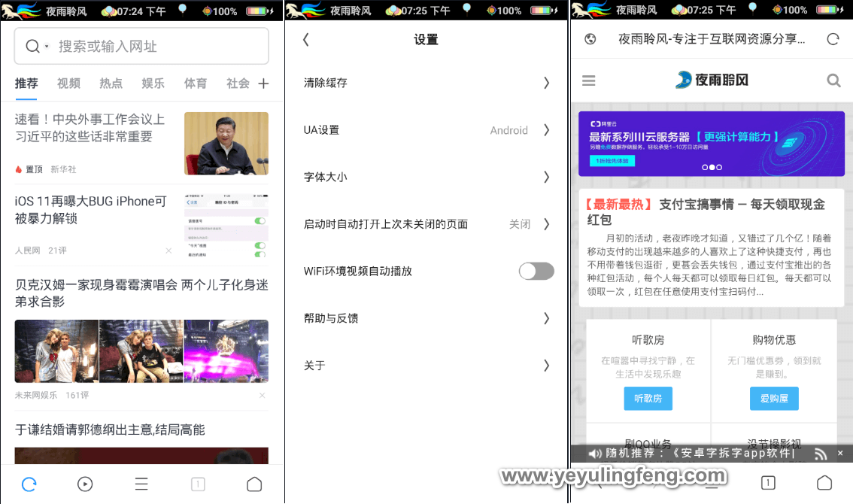Tap the 帮助与反馈 label
Image resolution: width=853 pixels, height=504 pixels.
tap(331, 318)
